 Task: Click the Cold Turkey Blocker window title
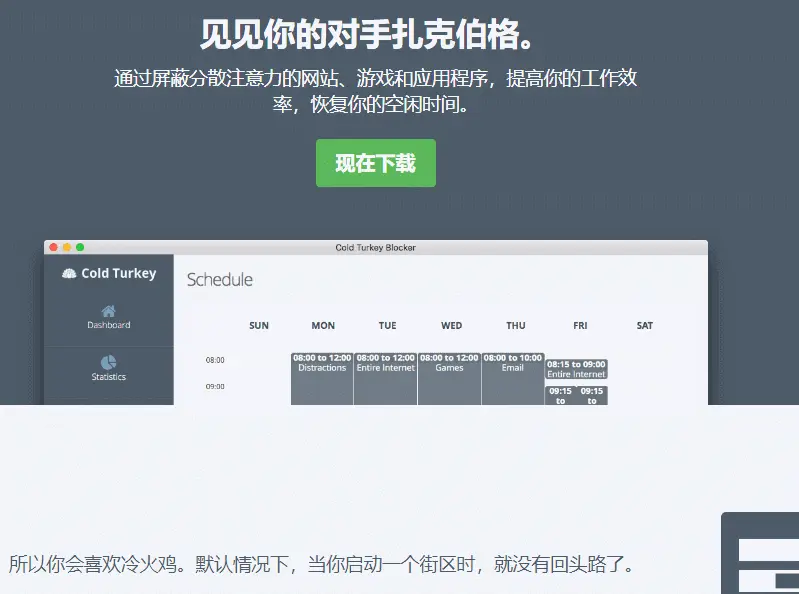point(376,248)
